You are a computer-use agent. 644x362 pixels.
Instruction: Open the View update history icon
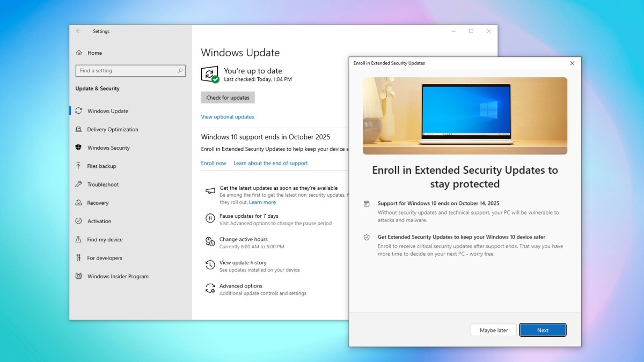(210, 265)
